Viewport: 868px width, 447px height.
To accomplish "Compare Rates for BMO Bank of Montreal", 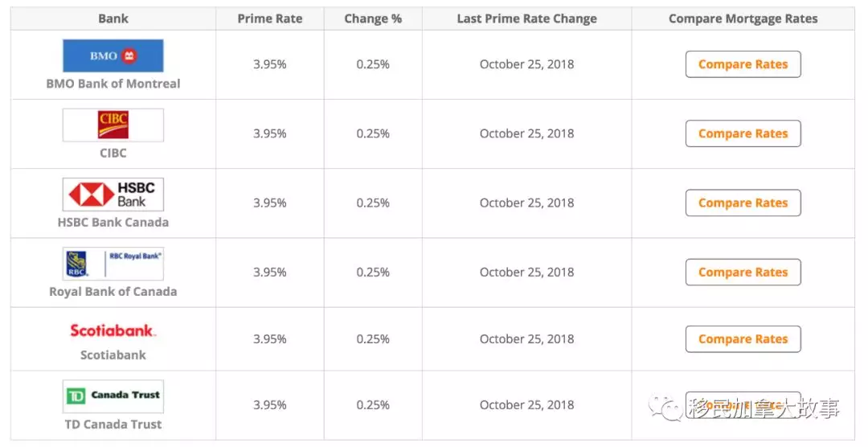I will [743, 64].
